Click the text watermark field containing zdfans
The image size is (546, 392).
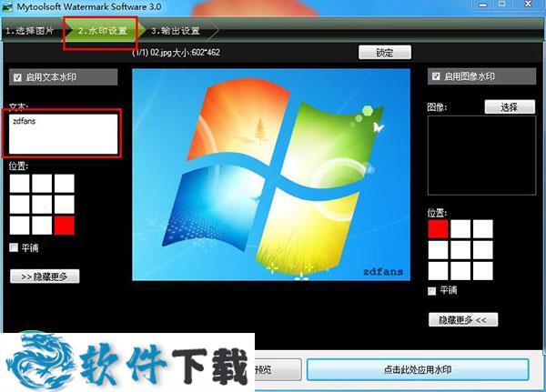pyautogui.click(x=64, y=134)
